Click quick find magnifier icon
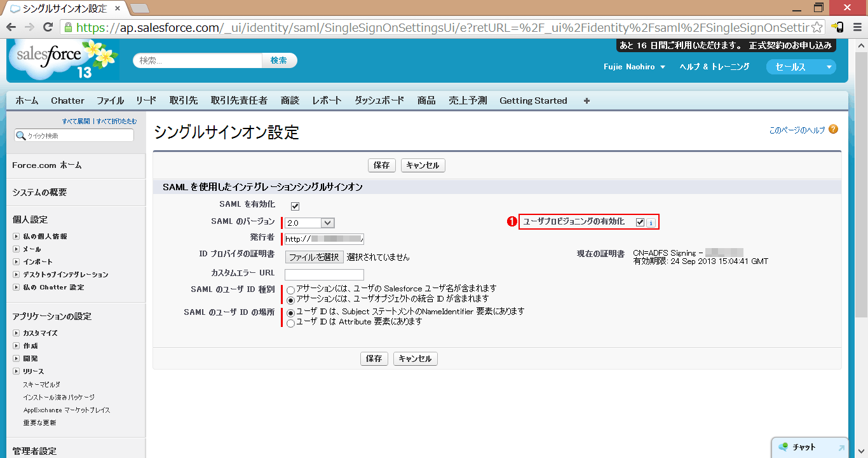The width and height of the screenshot is (868, 458). (x=20, y=135)
